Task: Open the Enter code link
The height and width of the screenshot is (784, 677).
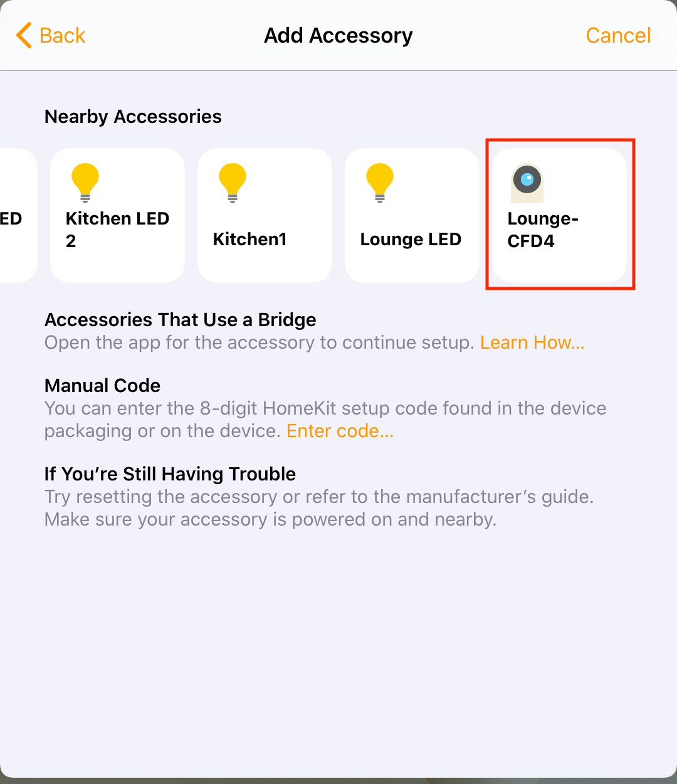Action: [340, 431]
